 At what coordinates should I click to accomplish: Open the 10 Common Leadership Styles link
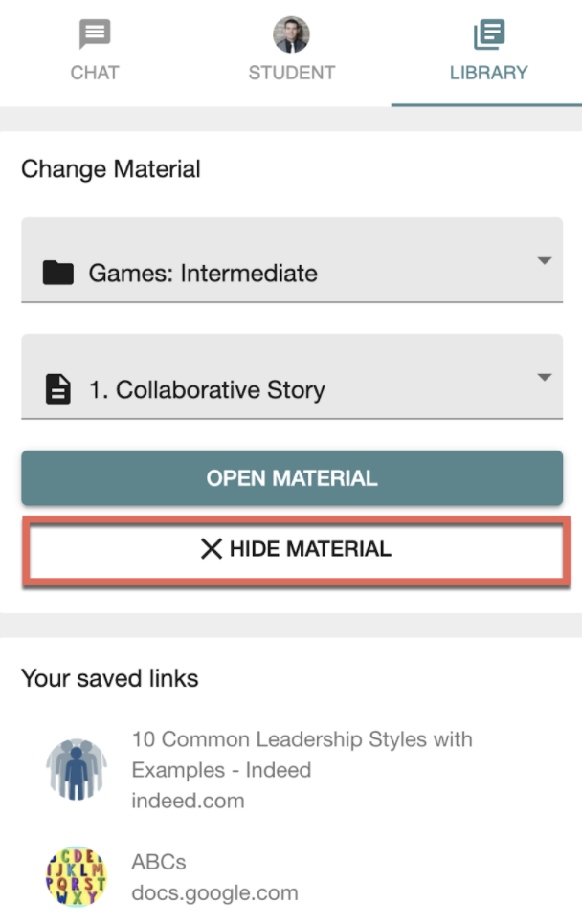coord(302,755)
